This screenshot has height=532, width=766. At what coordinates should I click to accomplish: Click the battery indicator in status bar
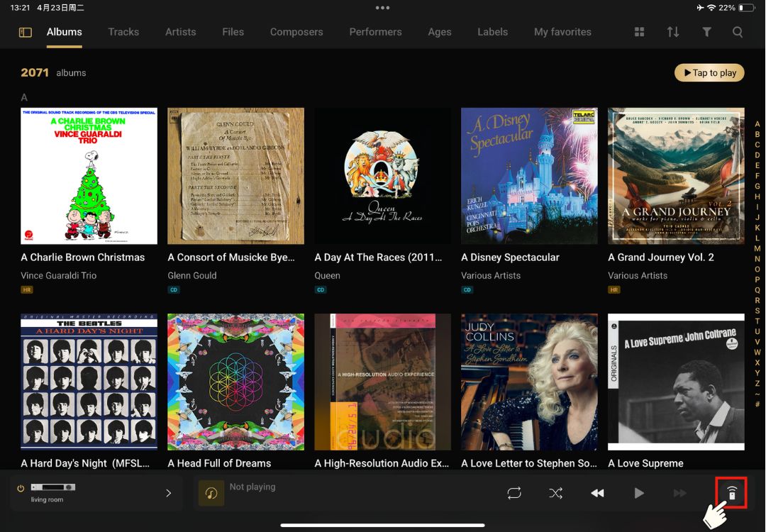pyautogui.click(x=746, y=8)
